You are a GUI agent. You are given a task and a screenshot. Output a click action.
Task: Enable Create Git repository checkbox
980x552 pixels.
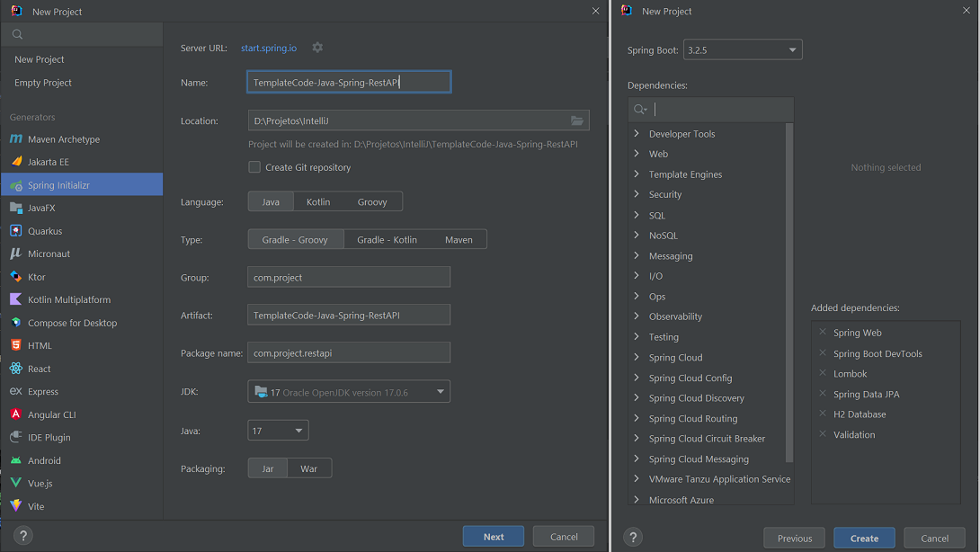254,167
